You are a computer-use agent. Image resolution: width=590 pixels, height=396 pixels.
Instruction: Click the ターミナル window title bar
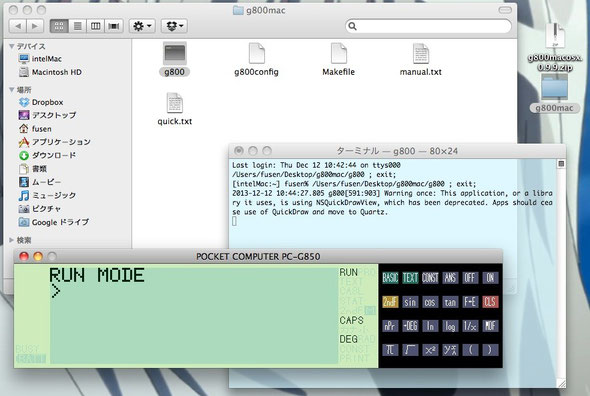point(397,151)
